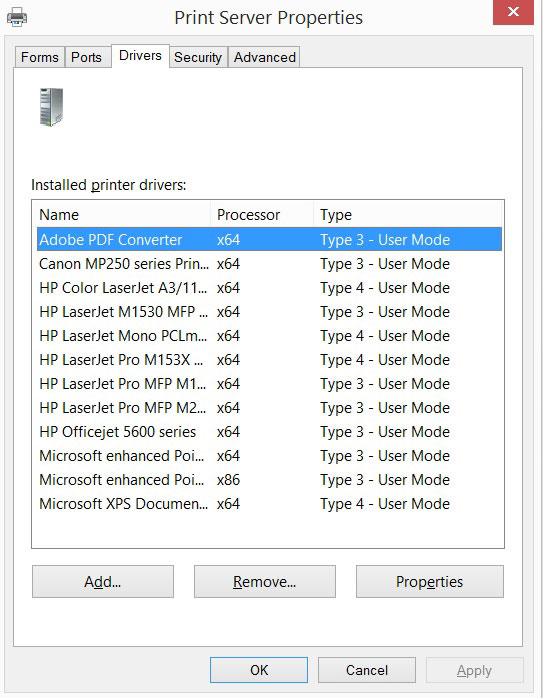Go to the Advanced tab
This screenshot has height=698, width=543.
(x=265, y=57)
